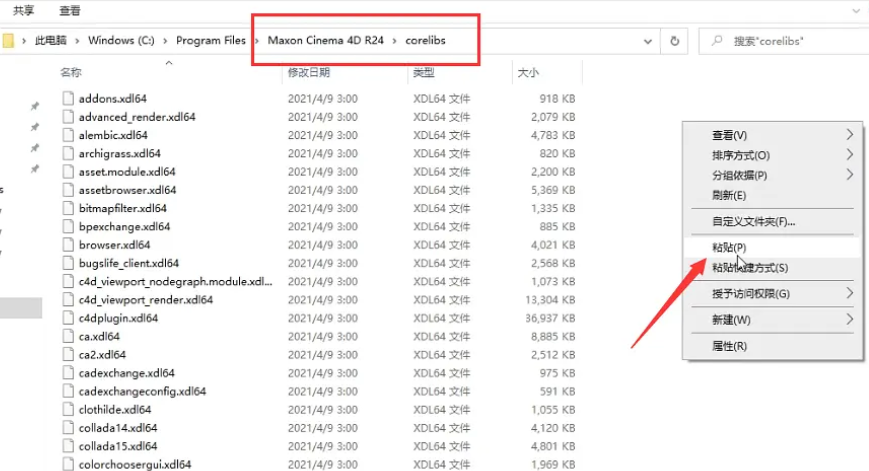The height and width of the screenshot is (471, 869).
Task: Click the 36,937 KB size cell
Action: (x=550, y=318)
